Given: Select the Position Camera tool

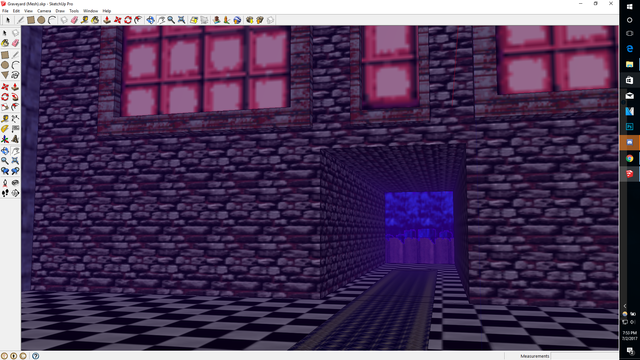Looking at the screenshot, I should [5, 183].
